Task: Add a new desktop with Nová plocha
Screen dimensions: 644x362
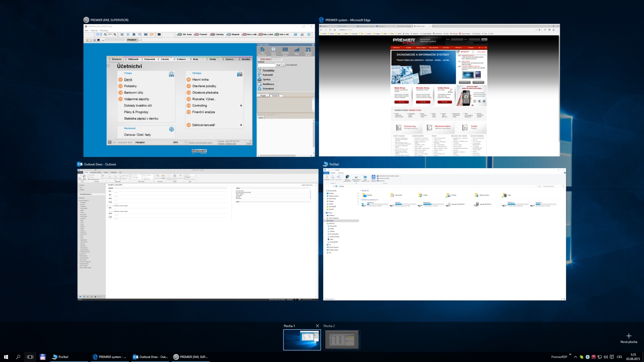Action: tap(629, 338)
